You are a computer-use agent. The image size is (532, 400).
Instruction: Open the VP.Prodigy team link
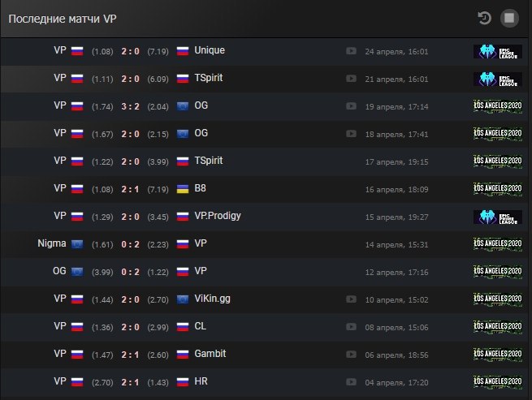(218, 216)
